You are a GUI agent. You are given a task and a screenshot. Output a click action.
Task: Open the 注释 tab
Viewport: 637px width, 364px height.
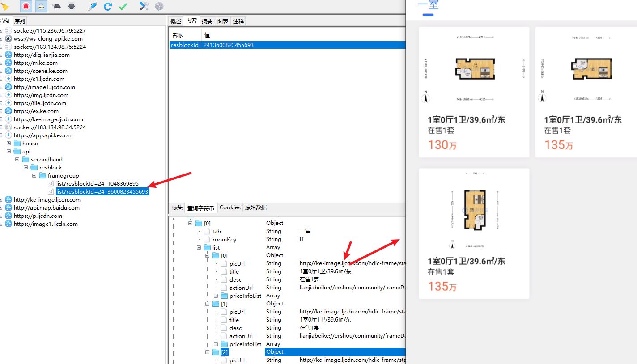click(238, 21)
